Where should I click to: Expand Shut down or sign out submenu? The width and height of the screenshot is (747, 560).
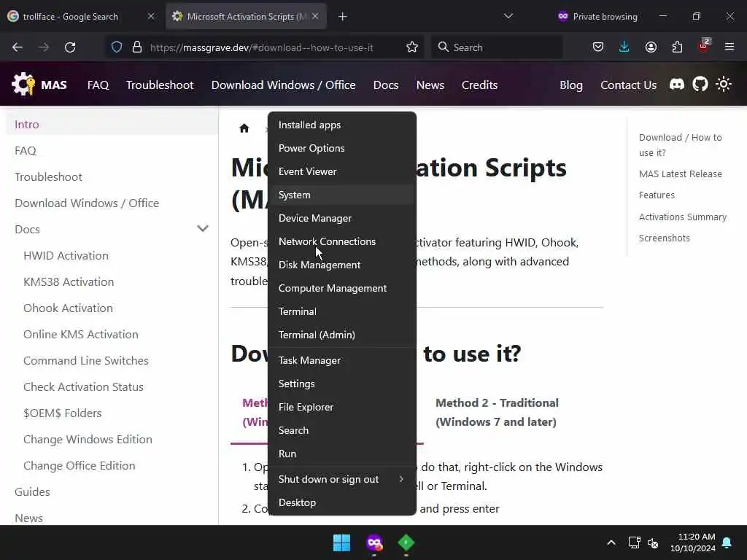(x=341, y=479)
